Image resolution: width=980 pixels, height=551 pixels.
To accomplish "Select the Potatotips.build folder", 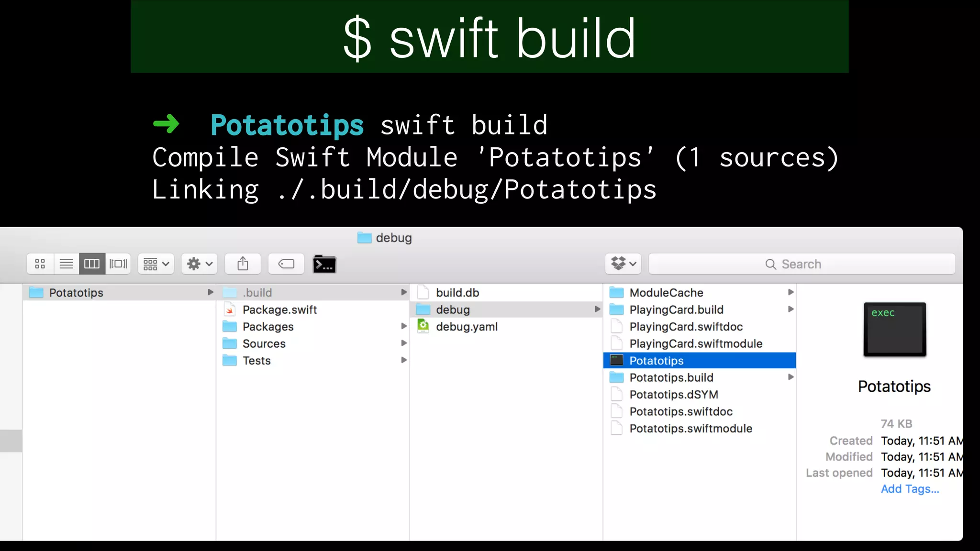I will coord(700,377).
